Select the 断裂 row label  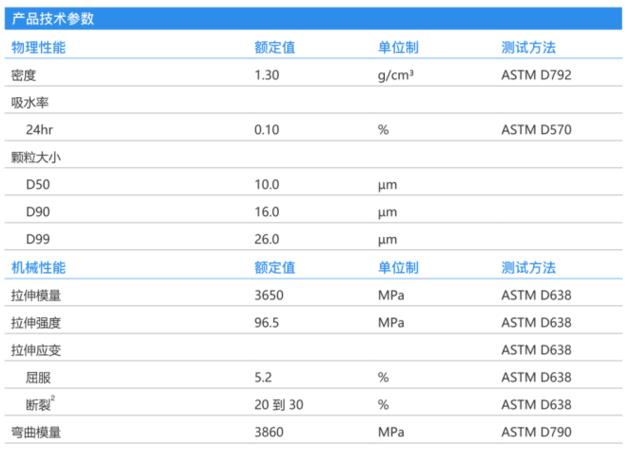(40, 404)
